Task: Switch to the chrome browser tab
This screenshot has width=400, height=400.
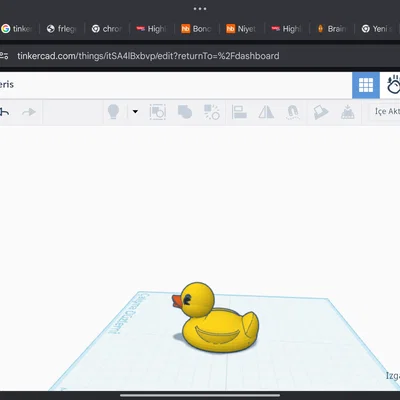Action: point(107,29)
